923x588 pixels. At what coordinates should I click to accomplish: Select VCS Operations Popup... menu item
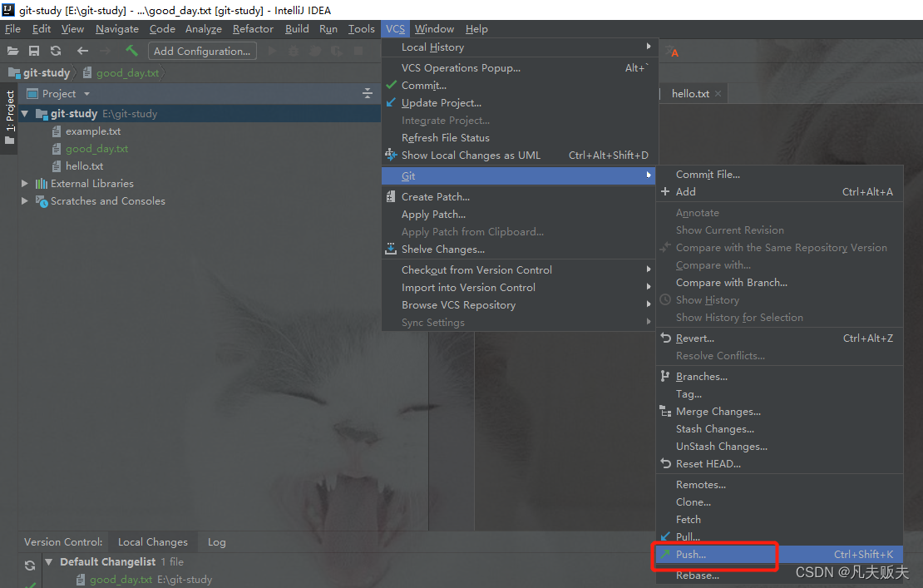pyautogui.click(x=519, y=68)
